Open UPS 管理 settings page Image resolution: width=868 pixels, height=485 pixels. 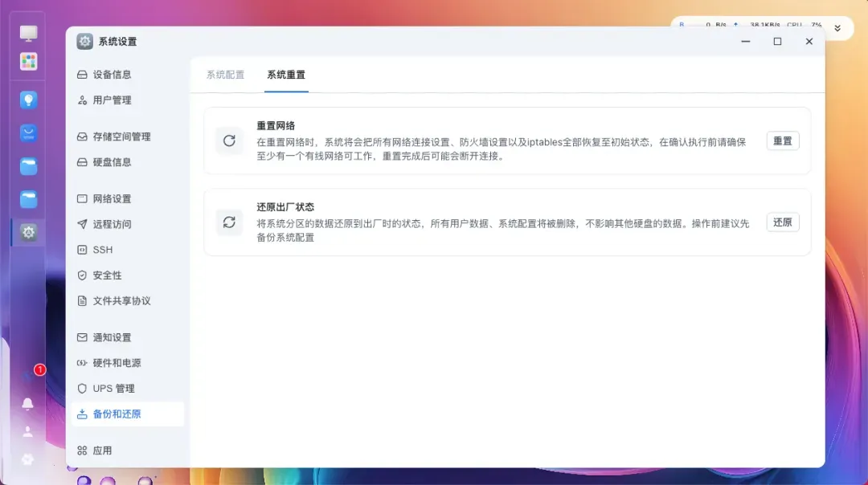(x=113, y=389)
